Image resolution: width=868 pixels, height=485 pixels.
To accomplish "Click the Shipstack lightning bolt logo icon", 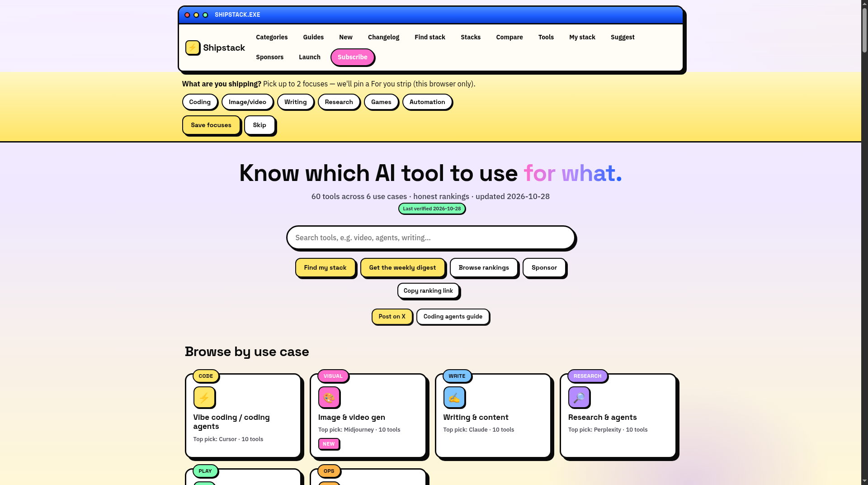I will [193, 48].
